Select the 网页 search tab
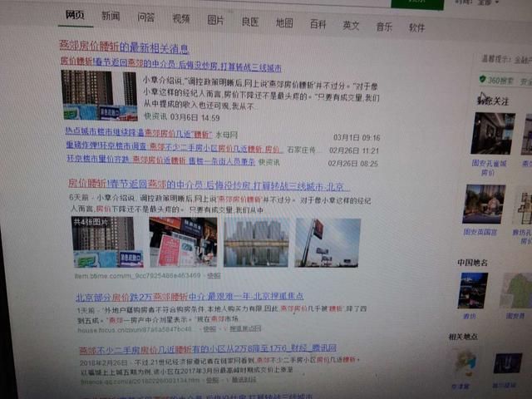The image size is (532, 399). click(75, 15)
